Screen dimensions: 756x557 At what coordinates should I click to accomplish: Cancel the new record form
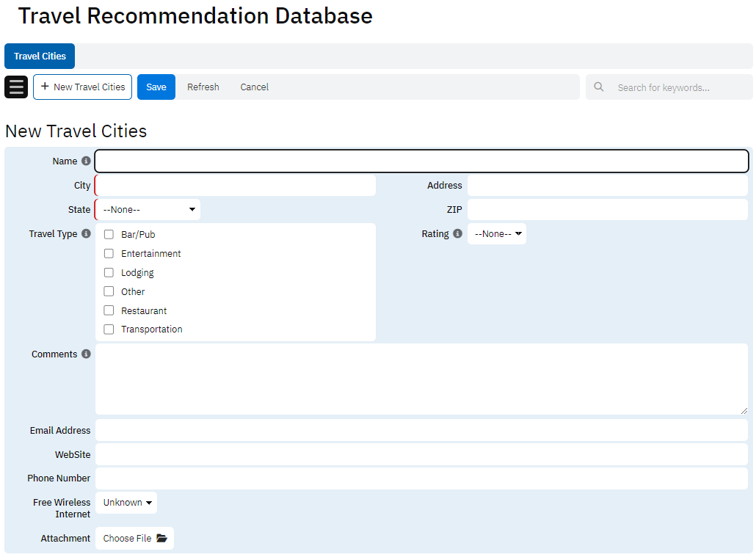254,87
